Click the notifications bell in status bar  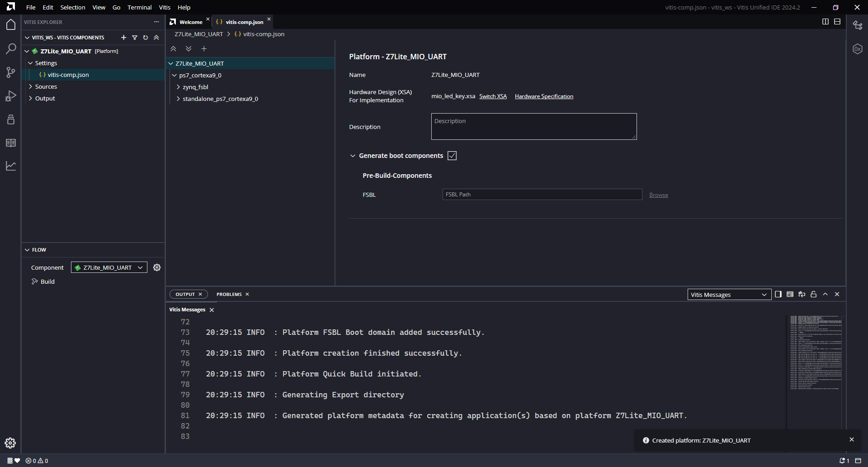[844, 461]
